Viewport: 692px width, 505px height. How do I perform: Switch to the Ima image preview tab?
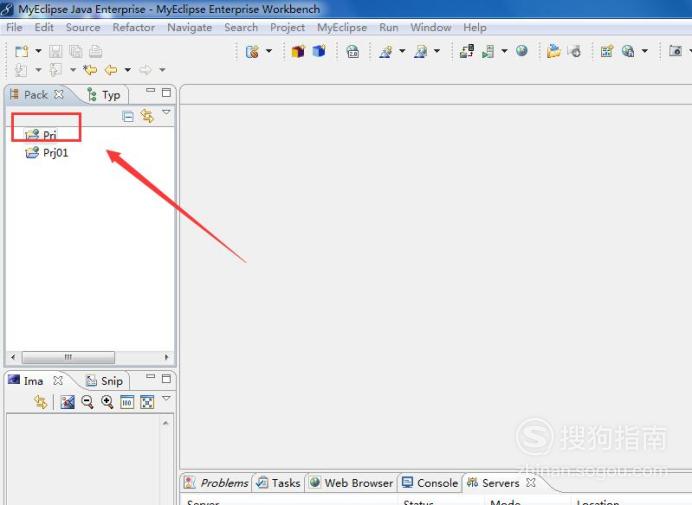pyautogui.click(x=26, y=381)
